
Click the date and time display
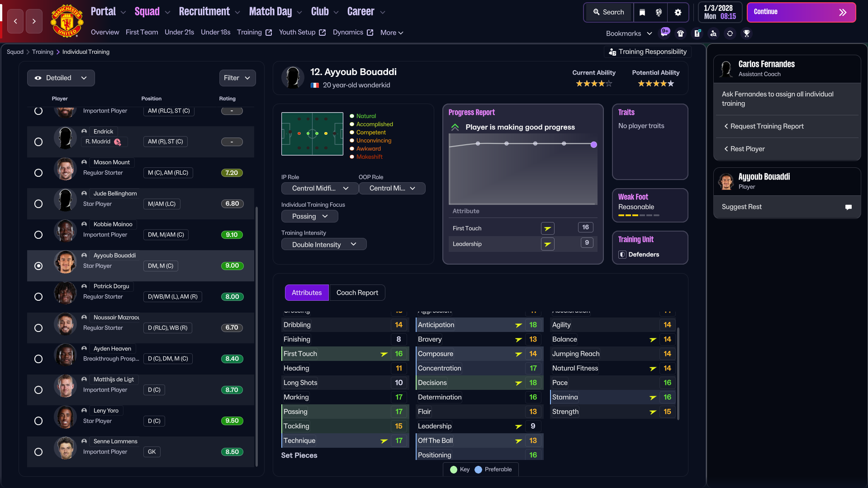(720, 12)
